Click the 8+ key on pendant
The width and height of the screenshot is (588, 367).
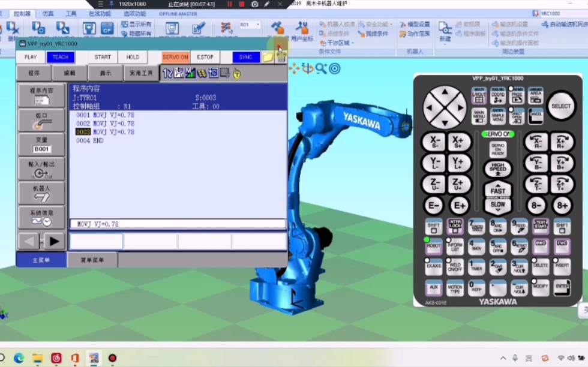coord(562,206)
